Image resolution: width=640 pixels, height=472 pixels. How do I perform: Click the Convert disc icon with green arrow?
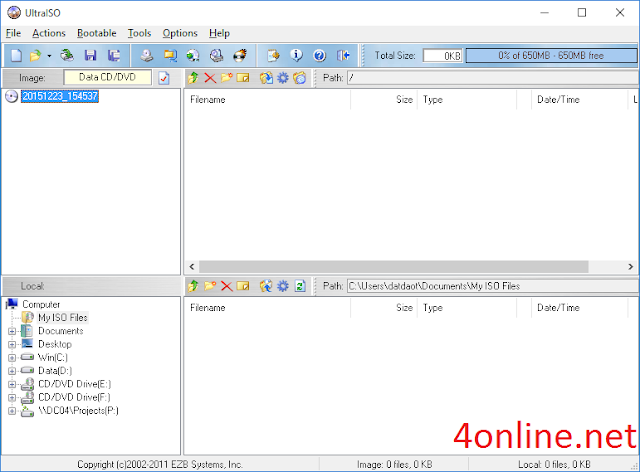[x=193, y=56]
